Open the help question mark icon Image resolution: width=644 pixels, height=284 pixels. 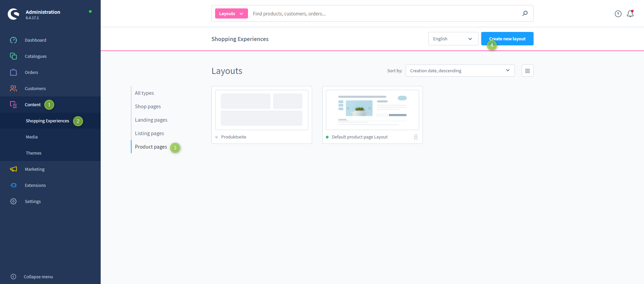pyautogui.click(x=618, y=14)
